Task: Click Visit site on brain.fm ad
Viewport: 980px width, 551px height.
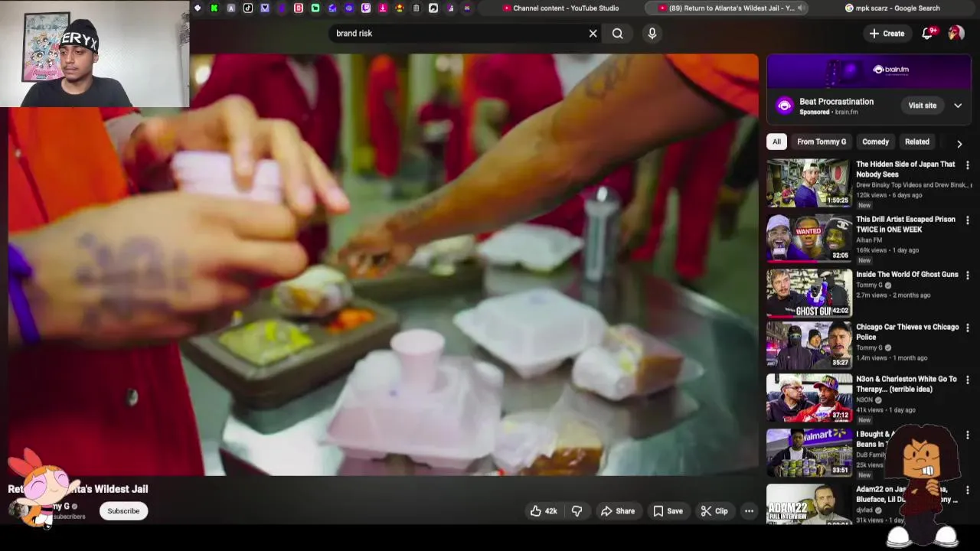Action: pos(922,106)
